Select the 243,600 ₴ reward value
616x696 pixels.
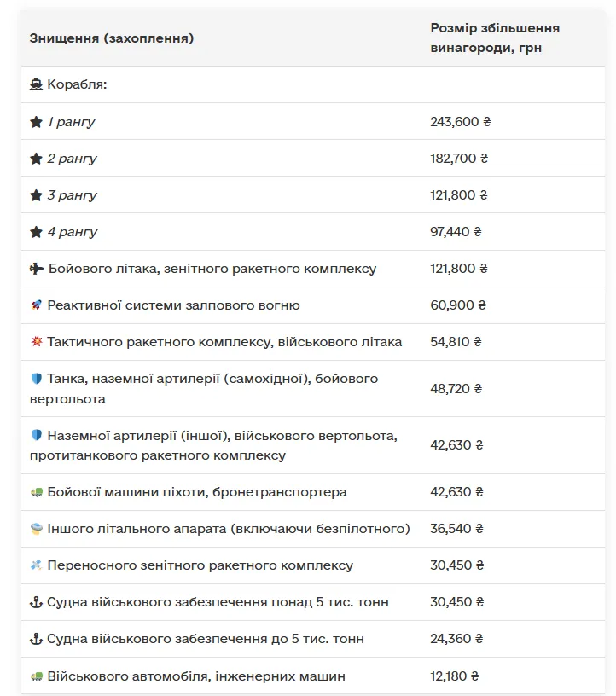(x=461, y=122)
